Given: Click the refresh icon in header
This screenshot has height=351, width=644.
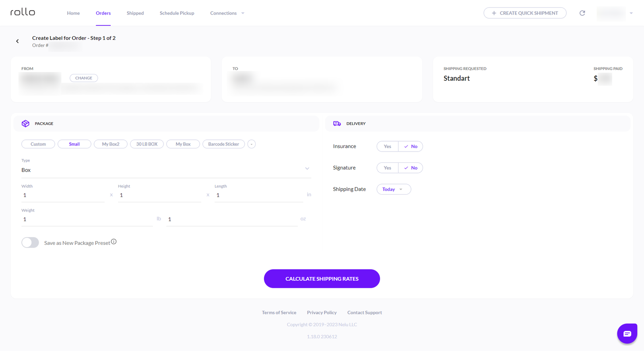Looking at the screenshot, I should [582, 13].
